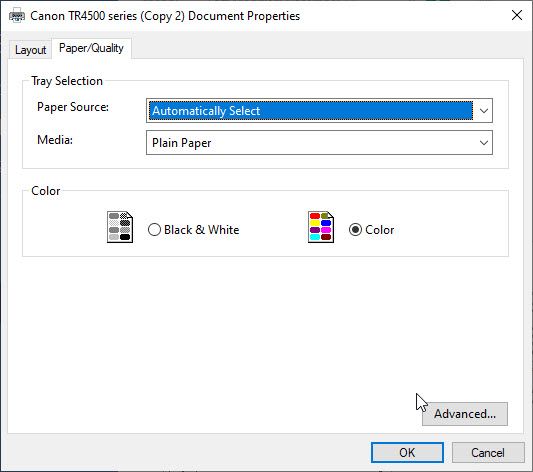Click the printer icon in title bar

pyautogui.click(x=17, y=16)
